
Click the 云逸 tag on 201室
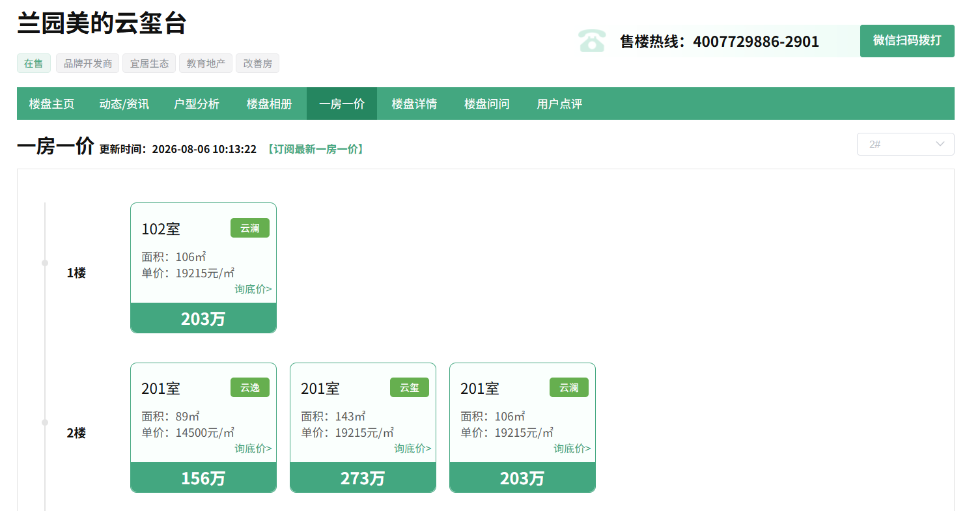pyautogui.click(x=250, y=387)
